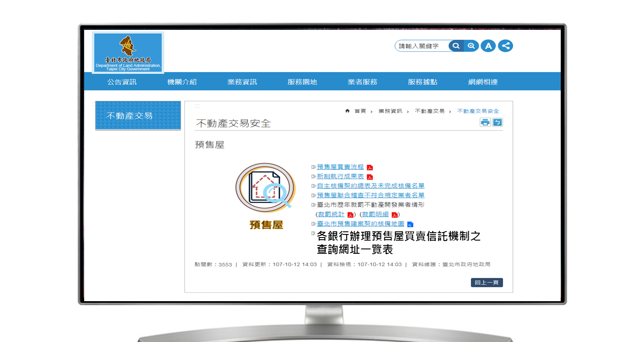Click the return arrow icon beside print

(498, 122)
